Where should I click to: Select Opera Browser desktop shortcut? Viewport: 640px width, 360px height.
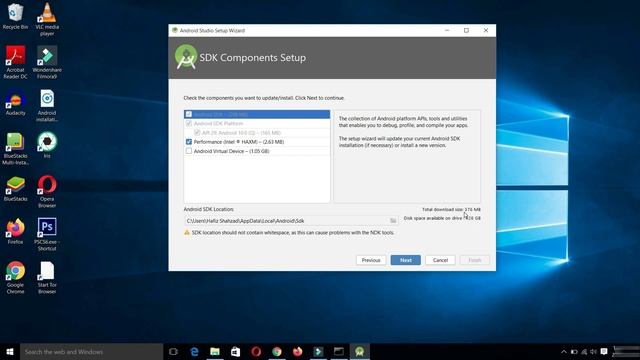tap(47, 191)
